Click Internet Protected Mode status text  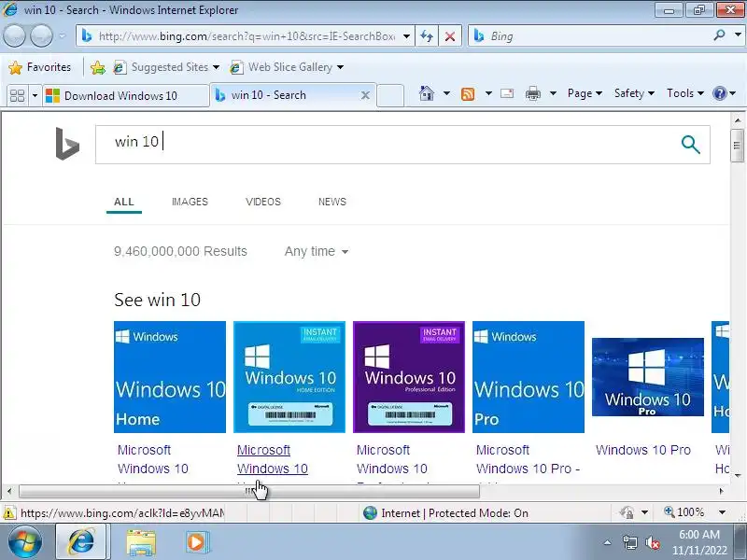[455, 513]
